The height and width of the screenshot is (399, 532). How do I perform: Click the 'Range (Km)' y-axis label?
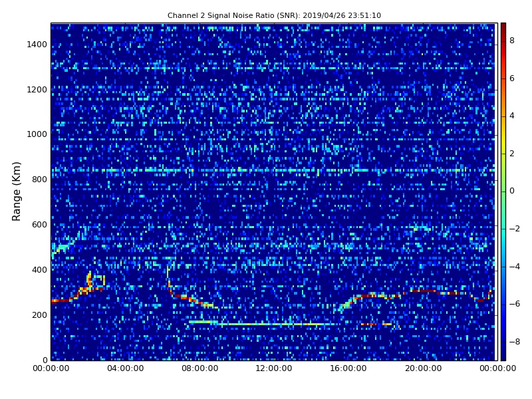point(16,192)
